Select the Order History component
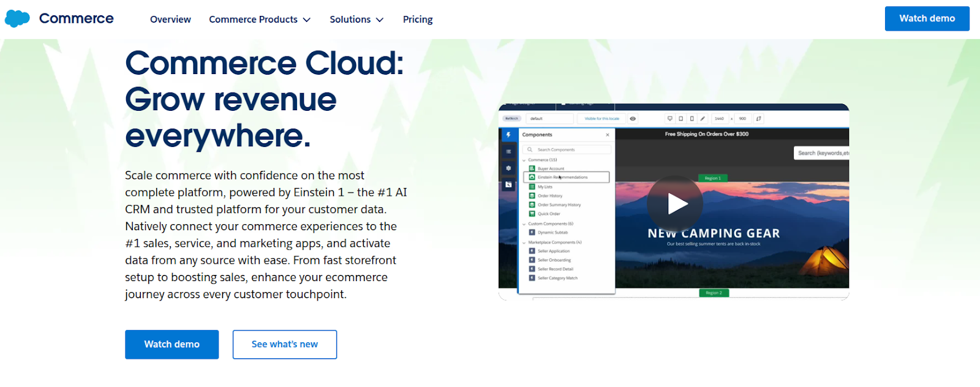The height and width of the screenshot is (387, 980). click(x=546, y=196)
